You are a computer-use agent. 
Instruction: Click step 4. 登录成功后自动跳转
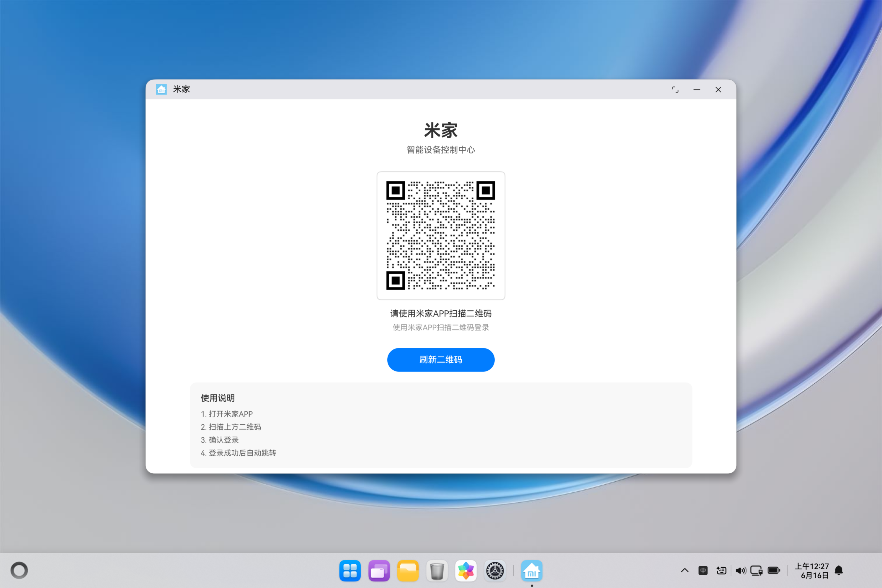coord(238,453)
